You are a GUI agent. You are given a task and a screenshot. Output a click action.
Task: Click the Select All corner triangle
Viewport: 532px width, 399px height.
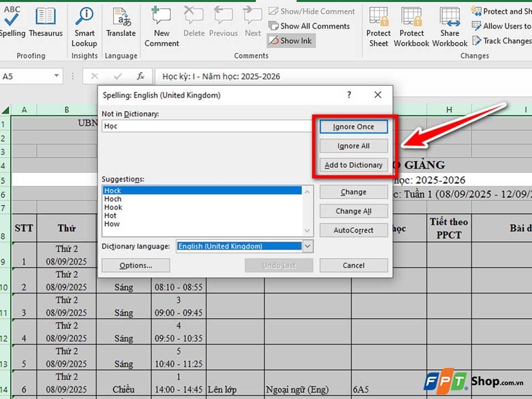pos(5,110)
